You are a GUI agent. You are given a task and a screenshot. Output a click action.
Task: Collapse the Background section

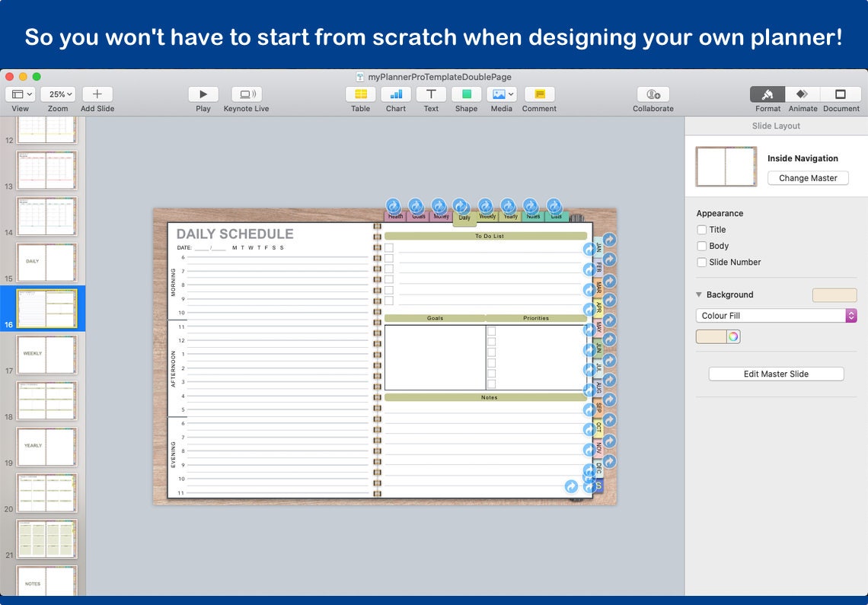point(698,295)
